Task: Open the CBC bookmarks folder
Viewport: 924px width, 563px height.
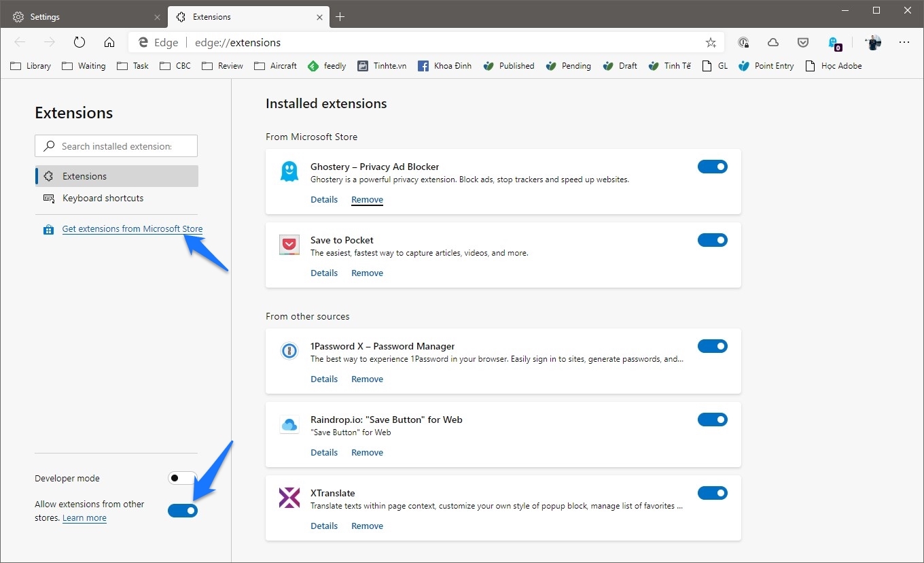Action: point(175,66)
